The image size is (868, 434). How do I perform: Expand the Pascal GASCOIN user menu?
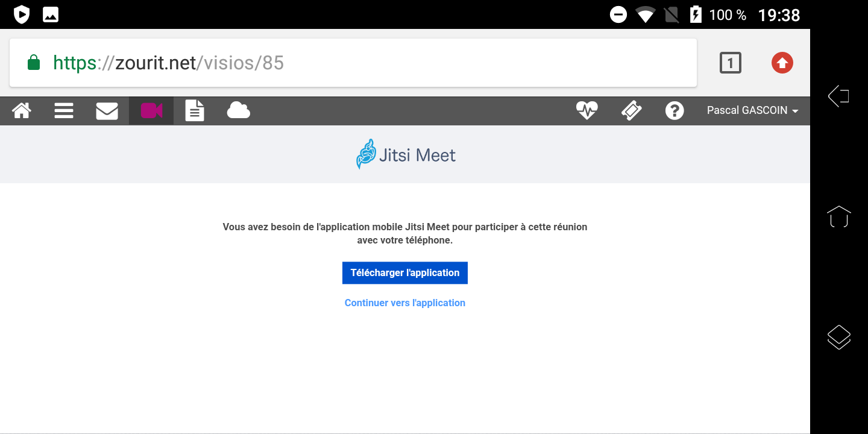click(x=752, y=111)
